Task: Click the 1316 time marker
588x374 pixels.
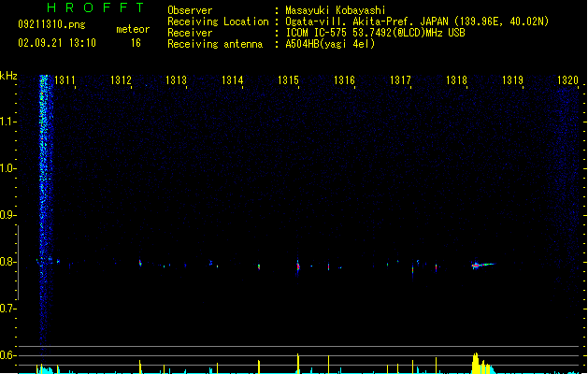Action: pos(344,80)
